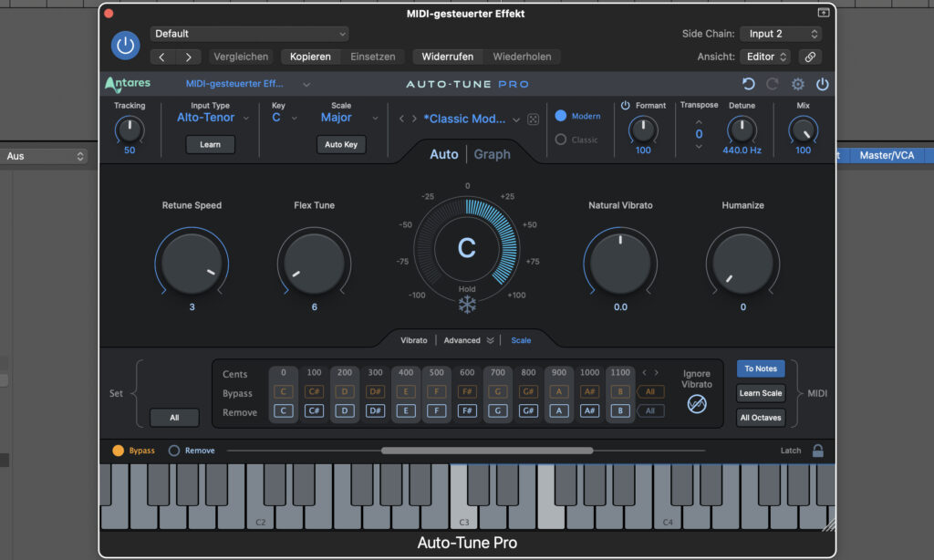Click the preset dice icon
The width and height of the screenshot is (934, 560).
coord(533,119)
